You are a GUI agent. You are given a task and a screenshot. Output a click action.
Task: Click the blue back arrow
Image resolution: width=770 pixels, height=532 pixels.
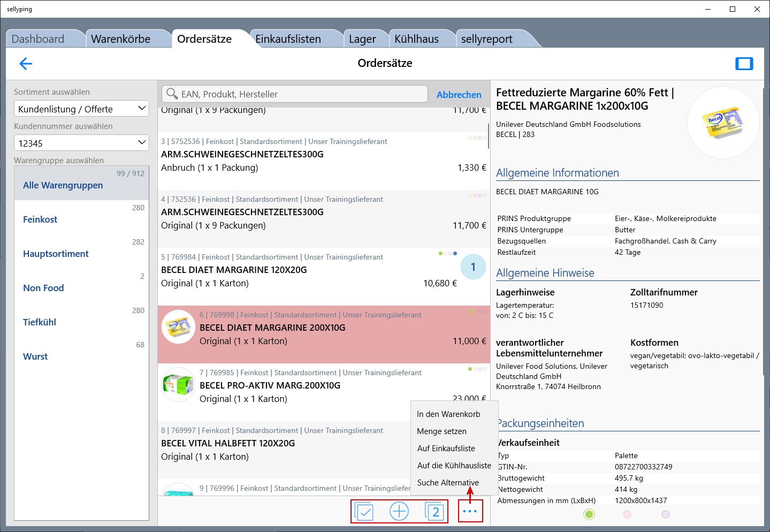[x=26, y=64]
